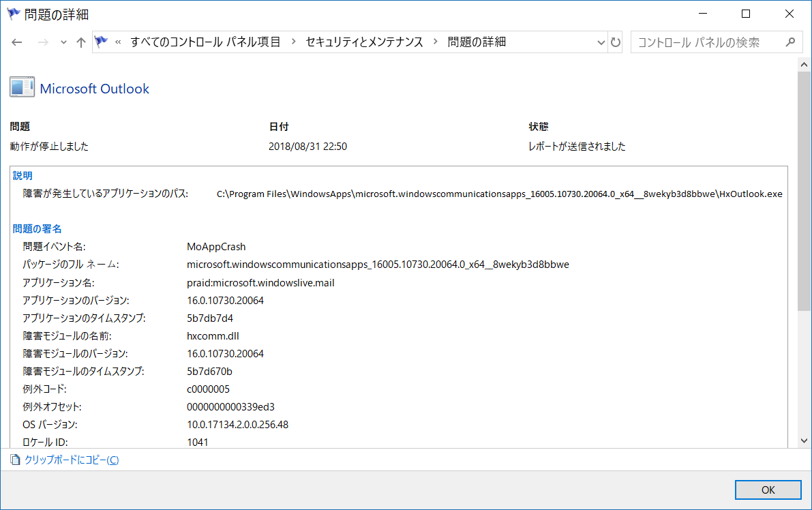
Task: Expand chevron after セキュリティとメンテナンス
Action: [435, 42]
